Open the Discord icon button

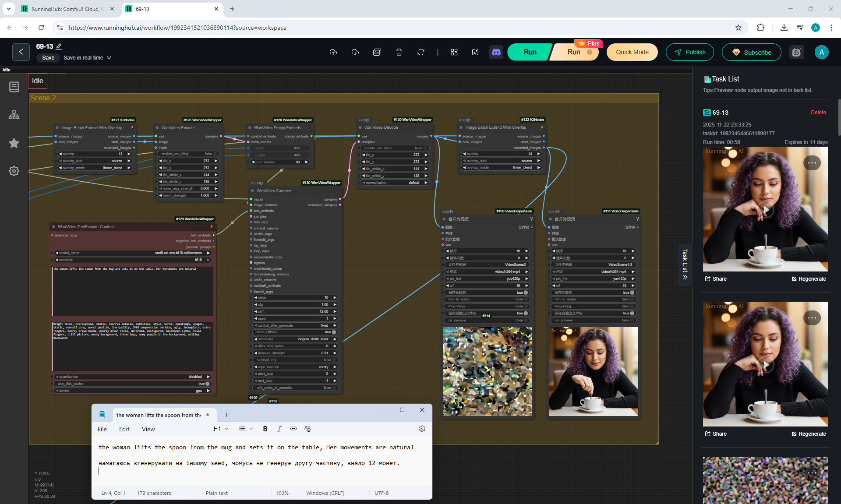coord(496,52)
